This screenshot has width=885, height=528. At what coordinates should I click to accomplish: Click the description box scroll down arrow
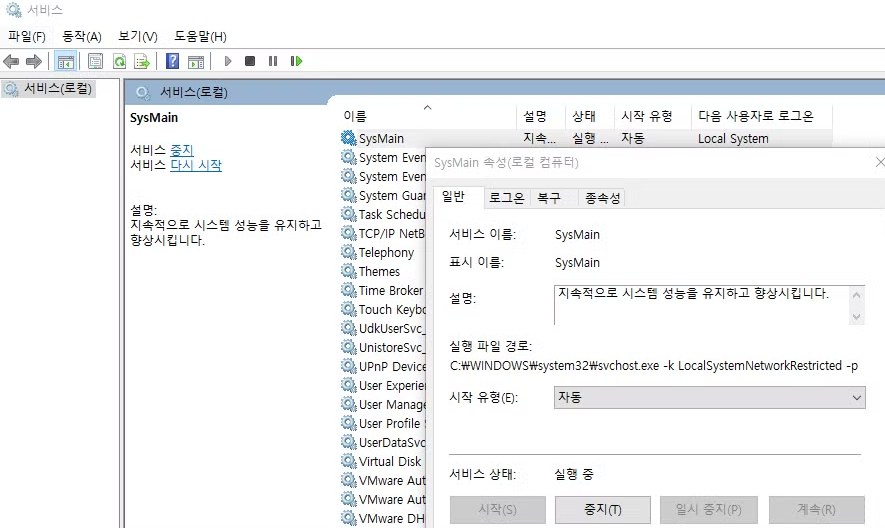[856, 317]
